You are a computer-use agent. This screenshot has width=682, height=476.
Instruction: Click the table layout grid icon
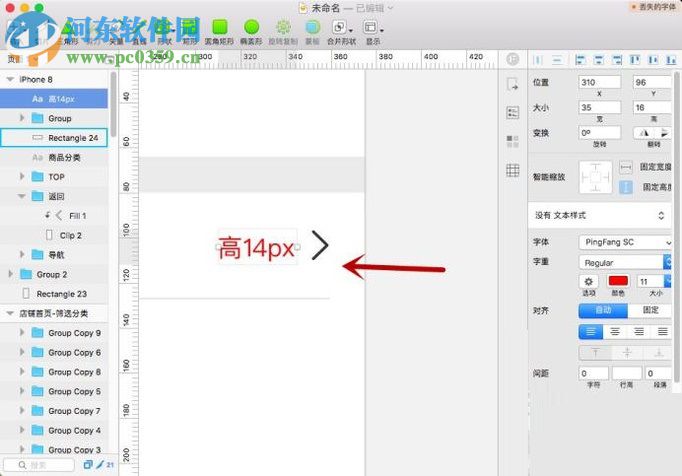point(513,170)
